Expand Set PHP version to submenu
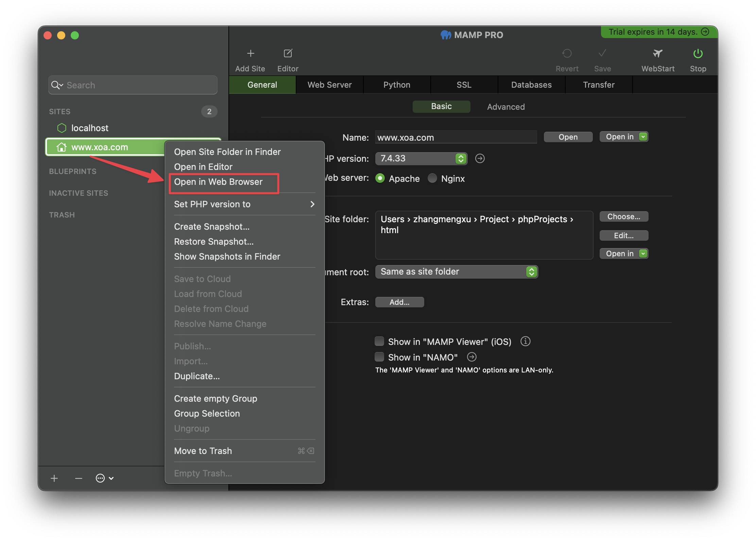Screen dimensions: 756x541 coord(244,204)
